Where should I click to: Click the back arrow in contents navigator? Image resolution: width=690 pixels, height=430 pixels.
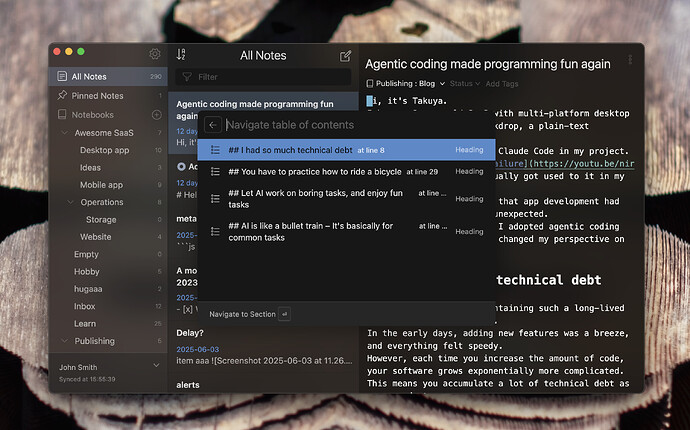coord(213,125)
